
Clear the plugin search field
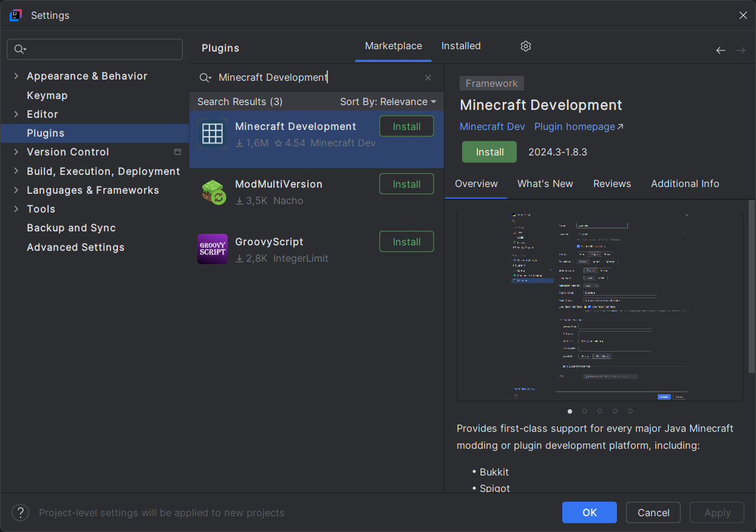coord(428,78)
